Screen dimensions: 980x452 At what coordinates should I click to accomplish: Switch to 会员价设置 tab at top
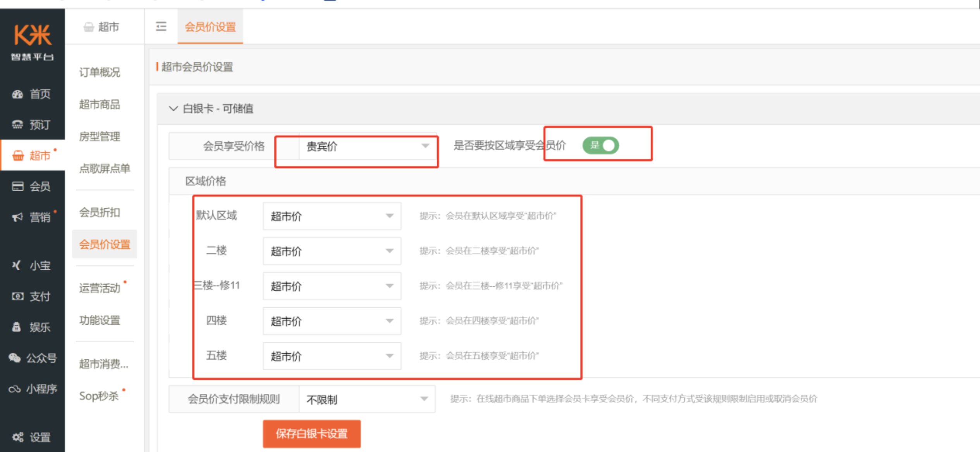210,27
